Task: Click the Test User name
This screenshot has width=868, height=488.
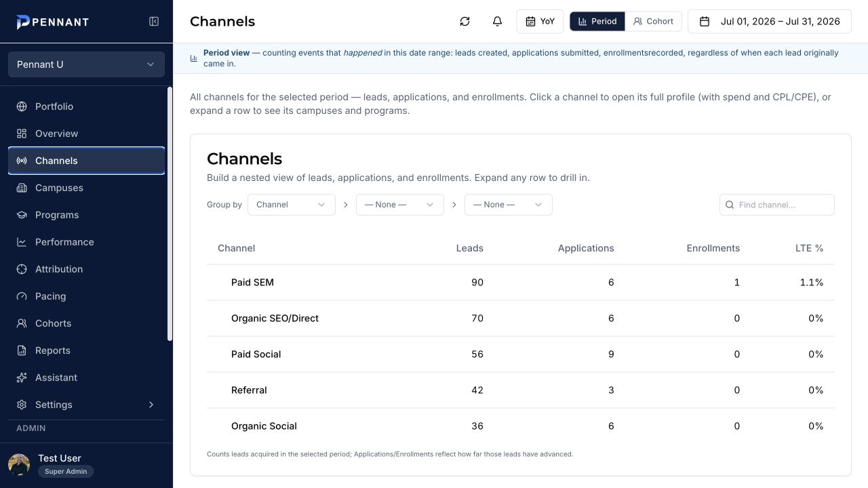Action: [x=60, y=458]
